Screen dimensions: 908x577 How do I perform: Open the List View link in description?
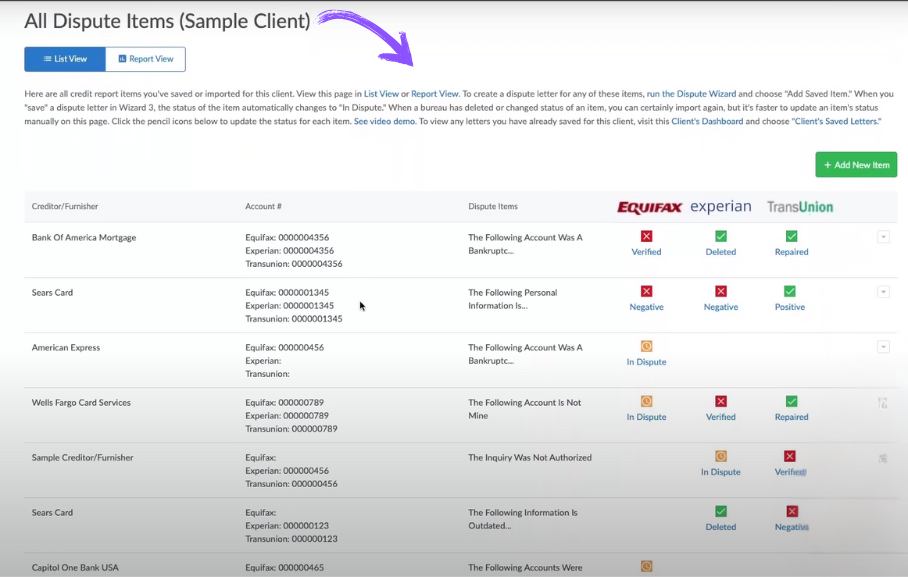[381, 93]
